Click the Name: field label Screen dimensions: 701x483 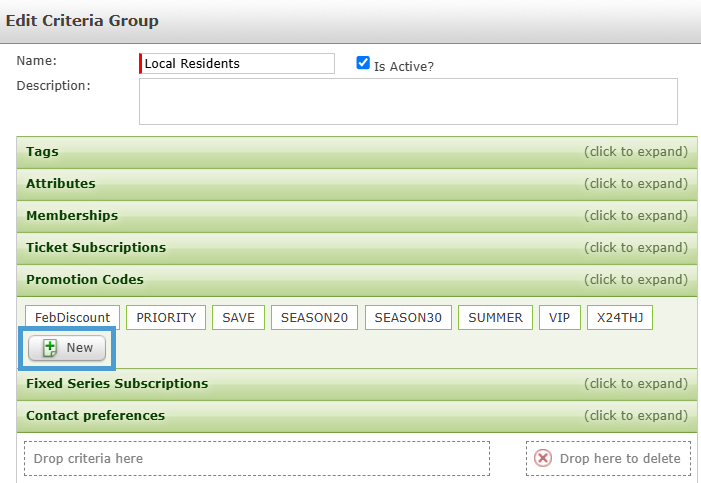coord(37,61)
